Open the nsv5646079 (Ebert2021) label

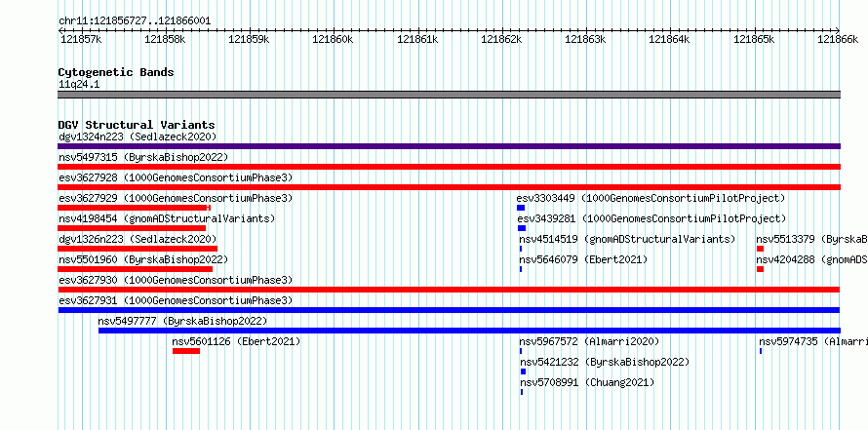click(x=583, y=259)
